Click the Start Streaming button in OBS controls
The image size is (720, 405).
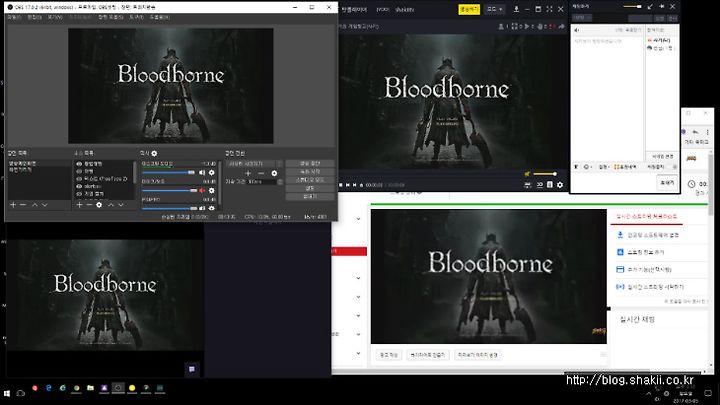pos(310,163)
